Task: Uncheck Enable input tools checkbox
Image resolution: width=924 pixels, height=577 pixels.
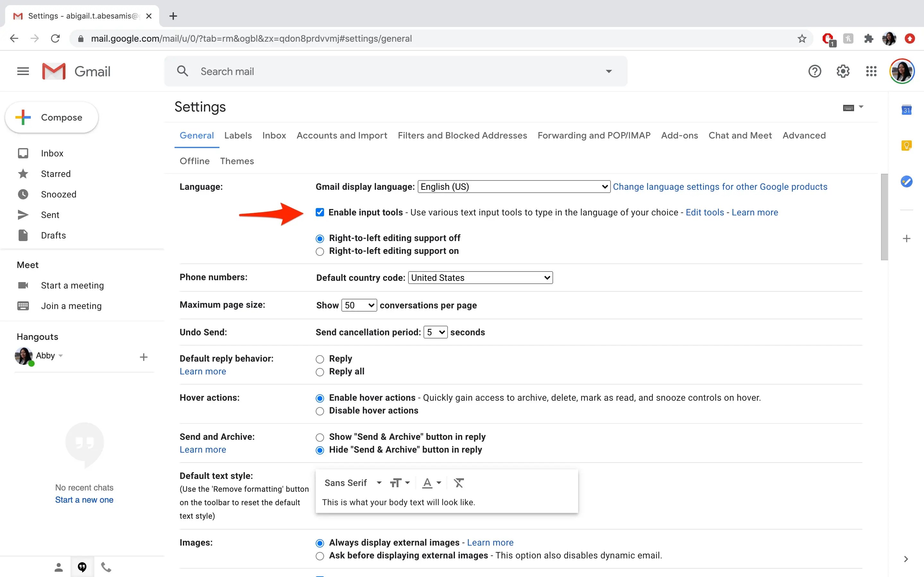Action: point(320,213)
